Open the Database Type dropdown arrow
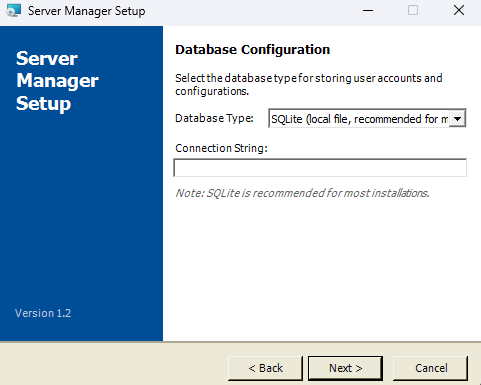 (x=457, y=119)
